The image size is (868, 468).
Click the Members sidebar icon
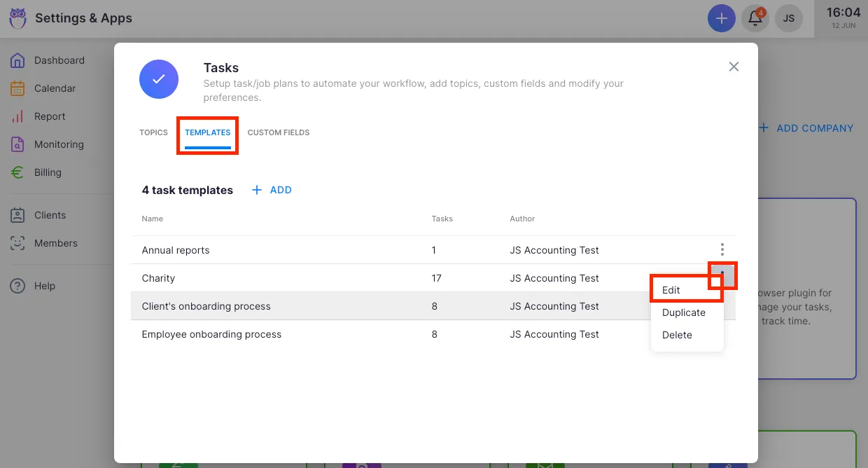[17, 243]
